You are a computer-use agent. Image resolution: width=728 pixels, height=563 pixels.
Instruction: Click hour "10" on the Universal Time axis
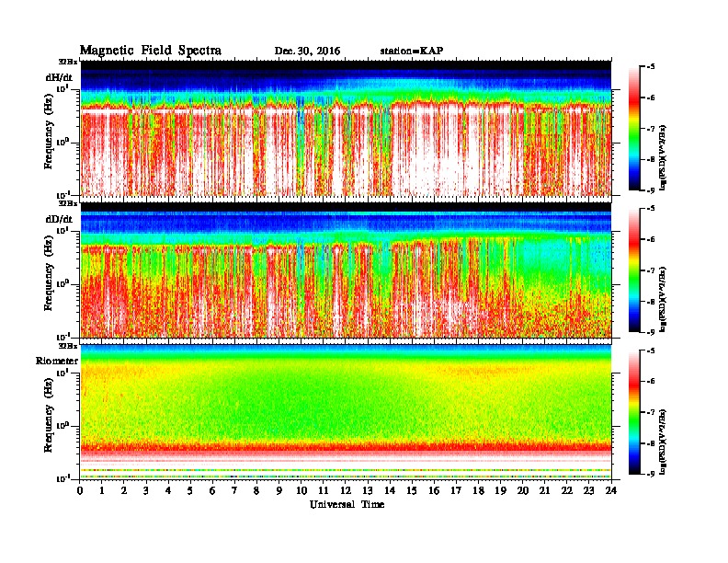tap(301, 490)
